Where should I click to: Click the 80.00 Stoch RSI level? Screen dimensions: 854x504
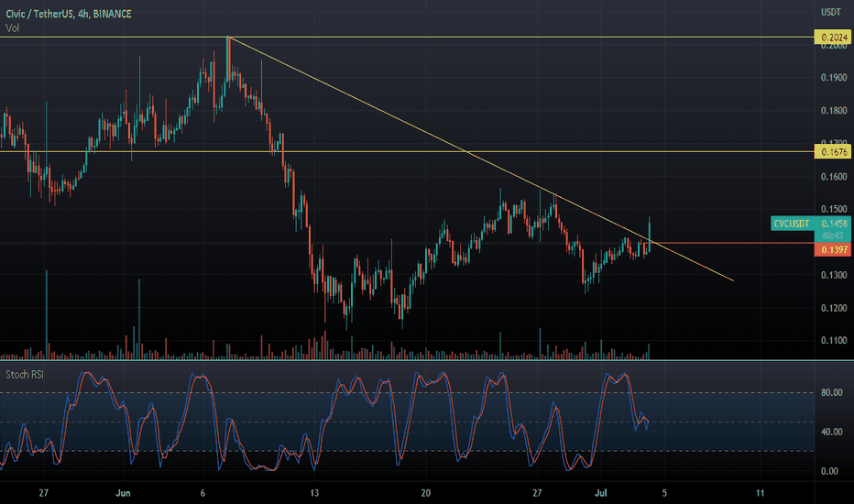(832, 392)
